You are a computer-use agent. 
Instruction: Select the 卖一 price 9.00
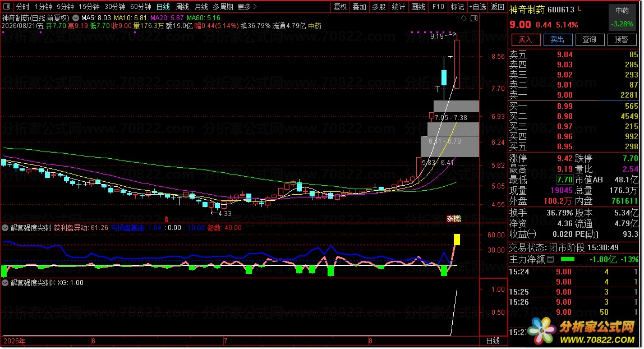click(x=565, y=95)
